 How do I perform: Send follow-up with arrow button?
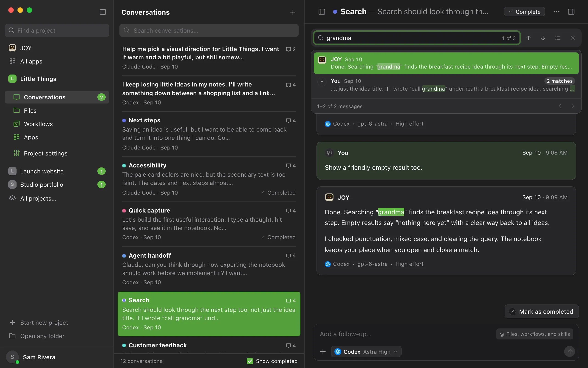[570, 352]
